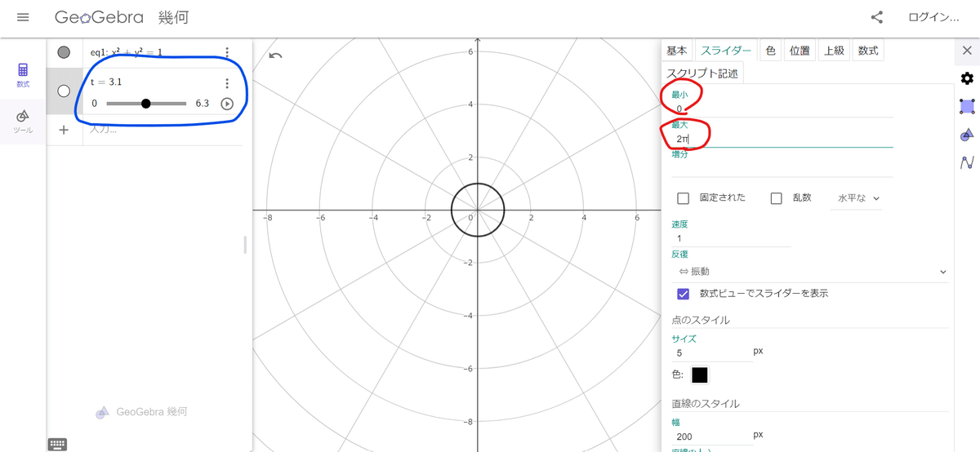The height and width of the screenshot is (452, 980).
Task: Open the settings gear in style bar
Action: [967, 78]
